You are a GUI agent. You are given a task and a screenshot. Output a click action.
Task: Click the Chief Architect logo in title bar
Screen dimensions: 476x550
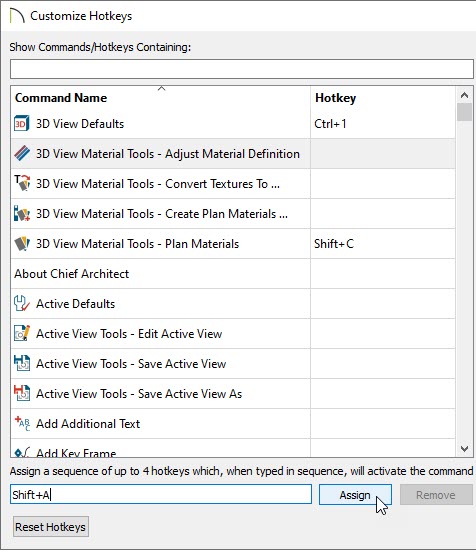pos(17,16)
